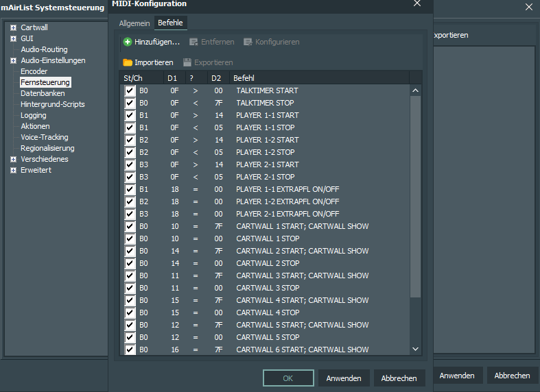Viewport: 540px width, 392px height.
Task: Click the Exportieren save icon
Action: [188, 62]
